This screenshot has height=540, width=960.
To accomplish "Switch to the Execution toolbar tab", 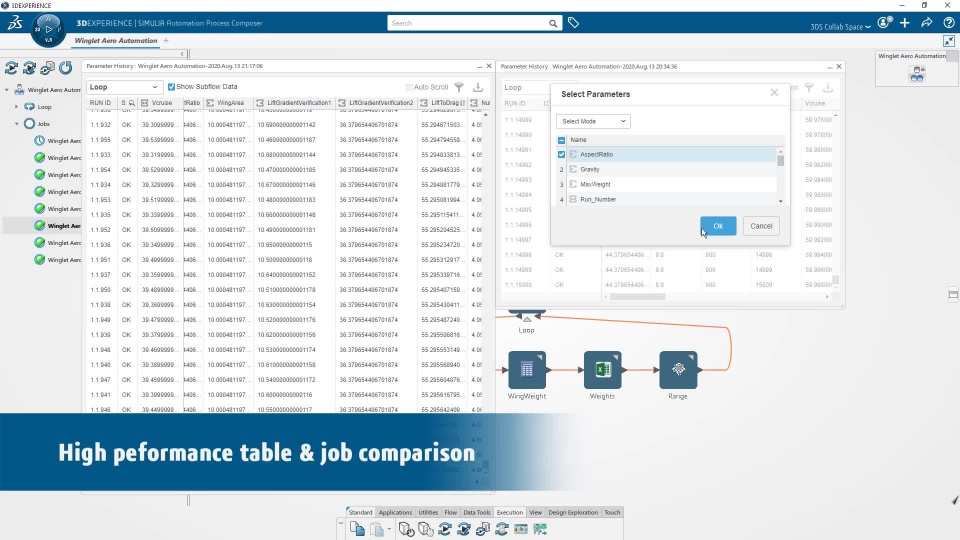I will point(509,512).
